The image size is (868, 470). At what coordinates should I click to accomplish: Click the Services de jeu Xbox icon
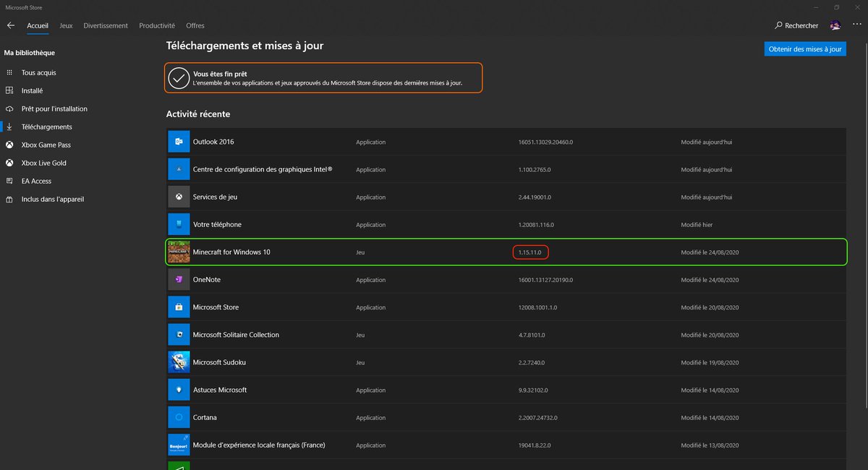pos(179,197)
